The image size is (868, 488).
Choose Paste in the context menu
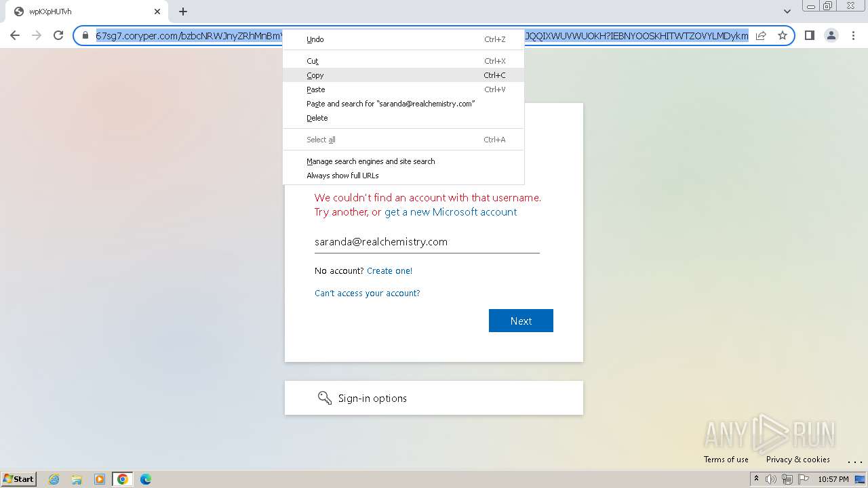403,89
